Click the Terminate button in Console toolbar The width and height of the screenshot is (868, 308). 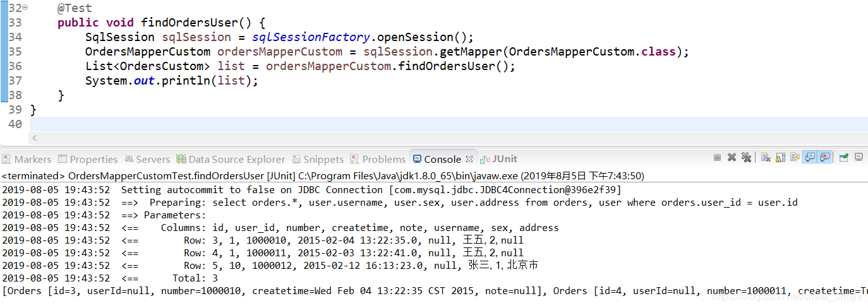pos(717,157)
